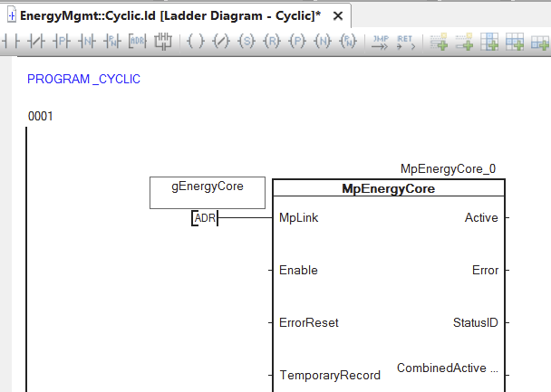Select the StatusID output pin
The height and width of the screenshot is (392, 551).
(x=476, y=322)
